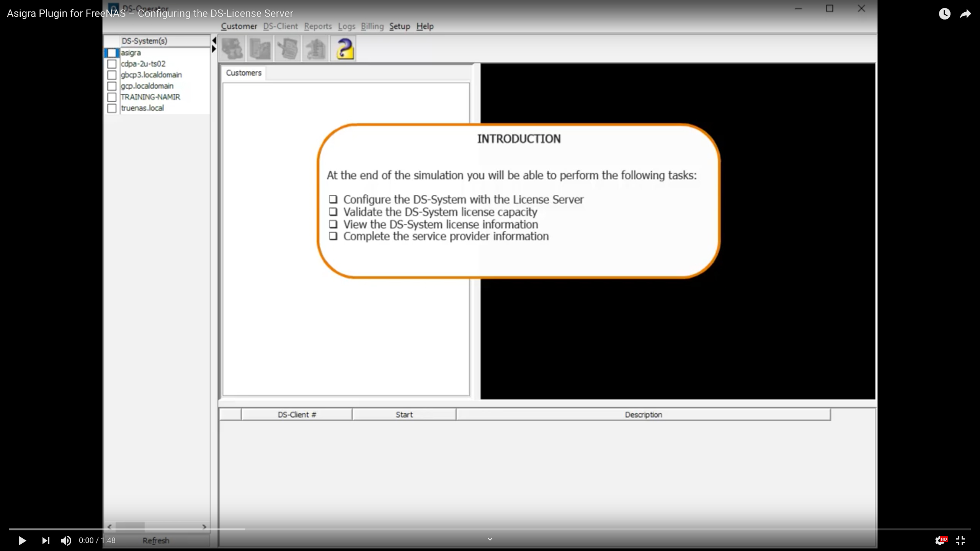Open the Customer menu
Viewport: 980px width, 551px height.
[x=239, y=26]
